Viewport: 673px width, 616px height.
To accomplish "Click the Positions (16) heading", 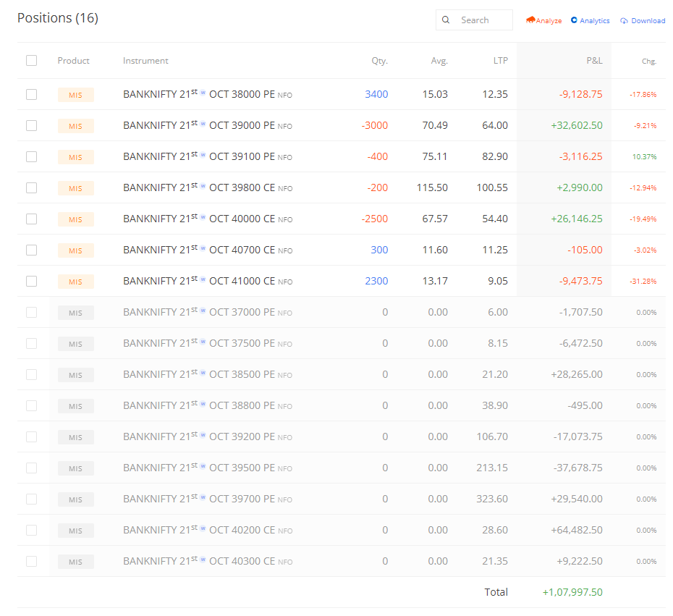I will tap(58, 18).
